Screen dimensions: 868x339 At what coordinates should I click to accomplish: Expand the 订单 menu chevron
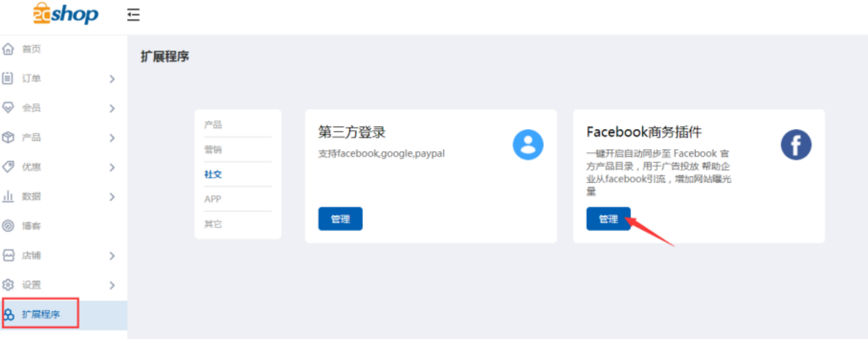[112, 79]
